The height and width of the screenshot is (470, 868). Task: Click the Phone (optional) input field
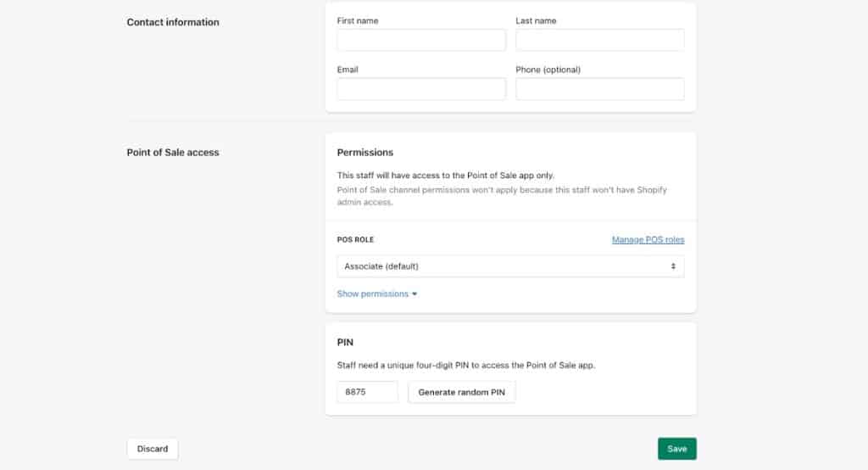click(599, 89)
